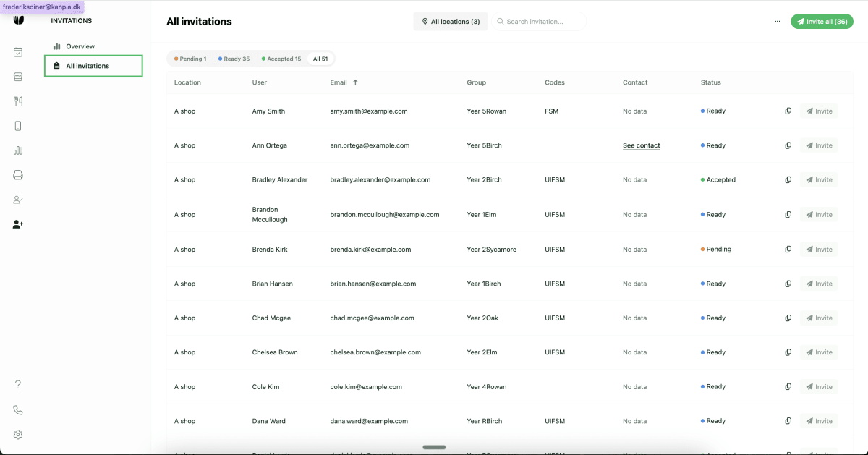This screenshot has height=455, width=868.
Task: Open the All locations (3) dropdown
Action: click(x=451, y=22)
